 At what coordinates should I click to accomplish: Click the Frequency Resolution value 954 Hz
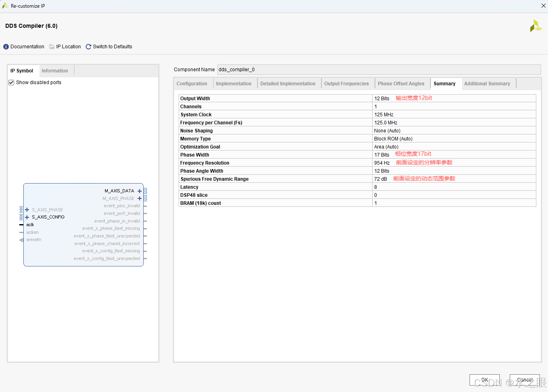coord(382,163)
